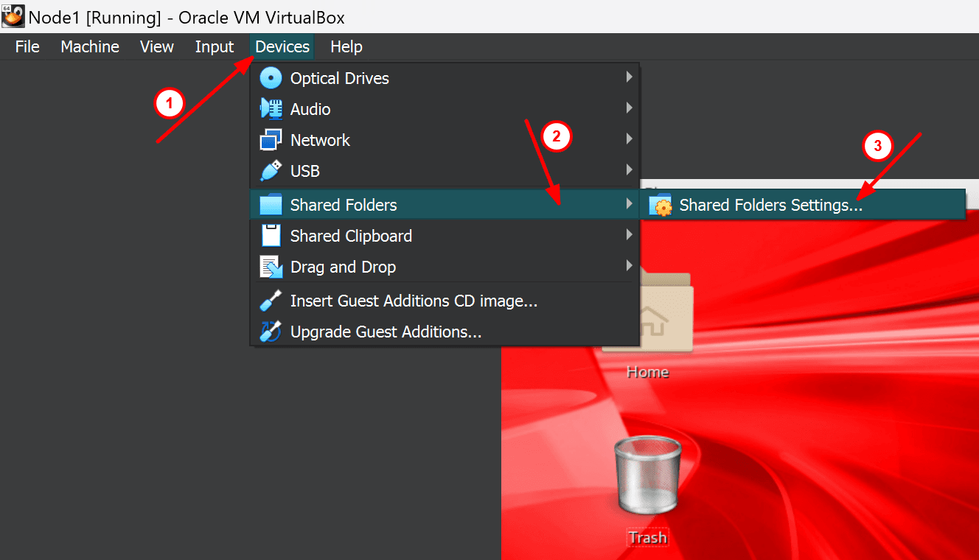
Task: Expand the Shared Clipboard submenu chevron
Action: 629,235
